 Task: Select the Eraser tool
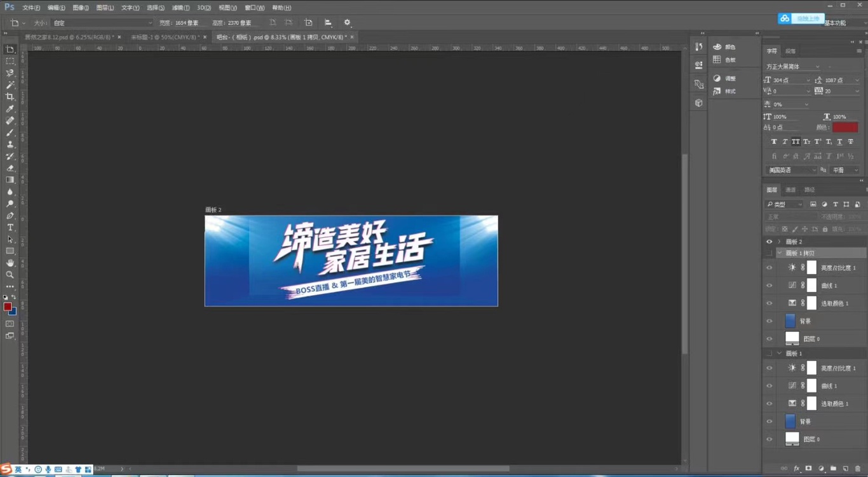click(10, 168)
